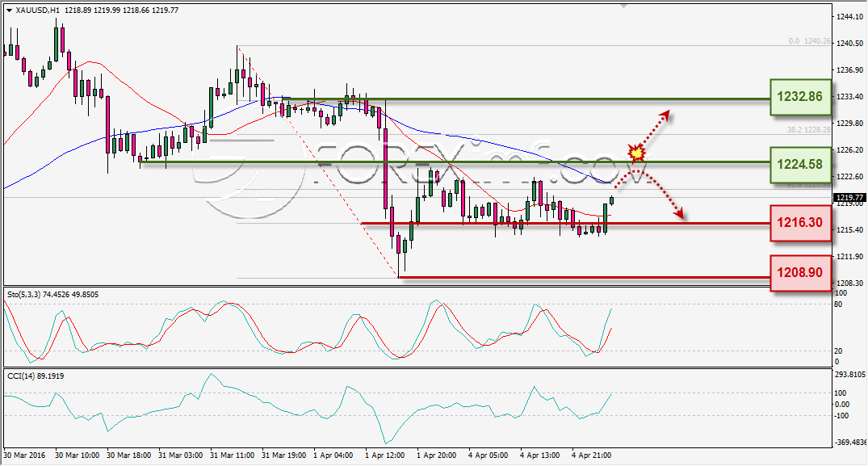The image size is (868, 466).
Task: Click the time axis label 30 Mar 18:00
Action: click(129, 455)
